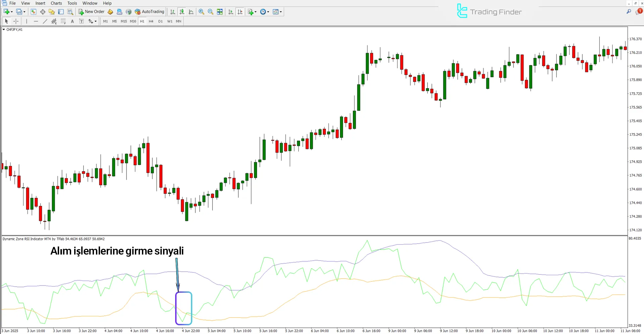Select the Trendline drawing tool
Viewport: 644px width, 334px height.
click(x=45, y=21)
